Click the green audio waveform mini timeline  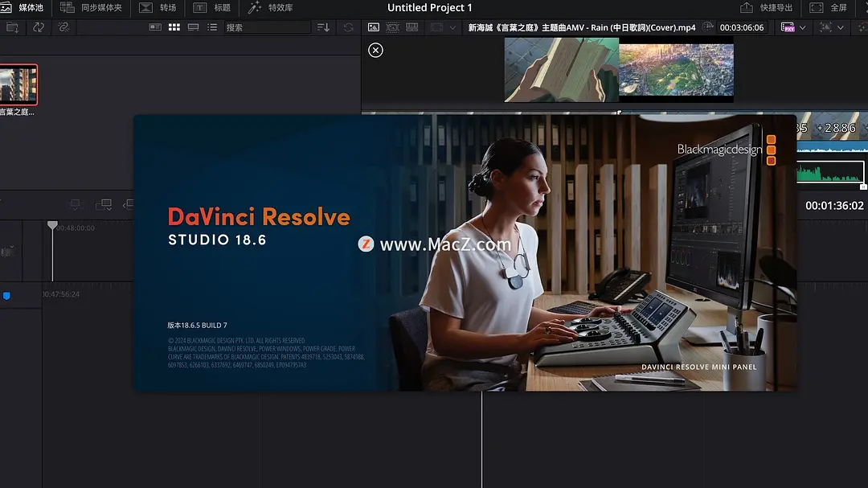(x=829, y=172)
